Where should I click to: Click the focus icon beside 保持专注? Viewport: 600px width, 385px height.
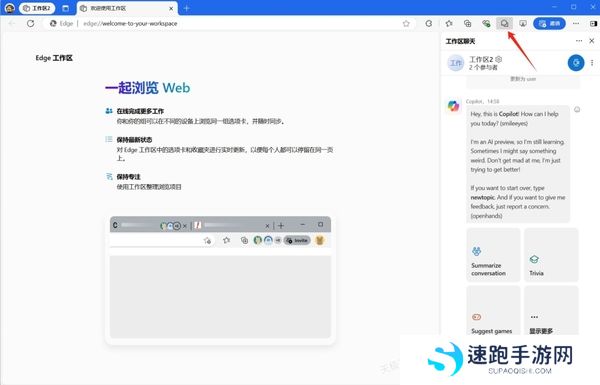pyautogui.click(x=109, y=176)
